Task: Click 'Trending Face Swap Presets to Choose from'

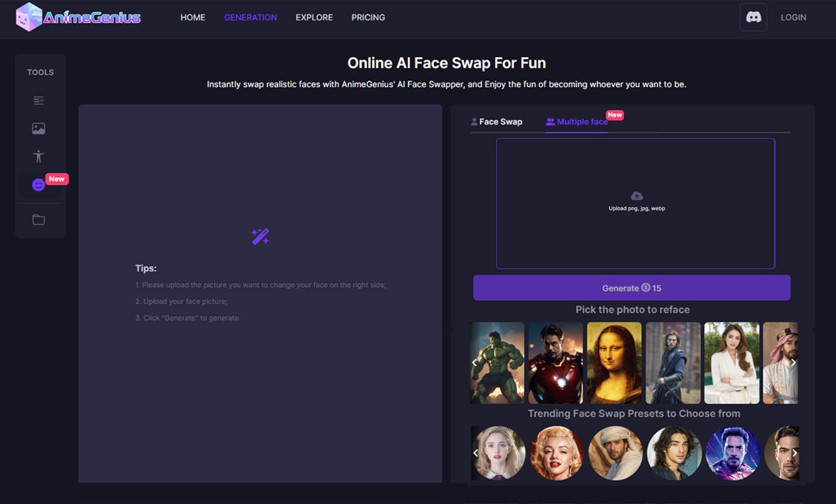Action: click(634, 413)
